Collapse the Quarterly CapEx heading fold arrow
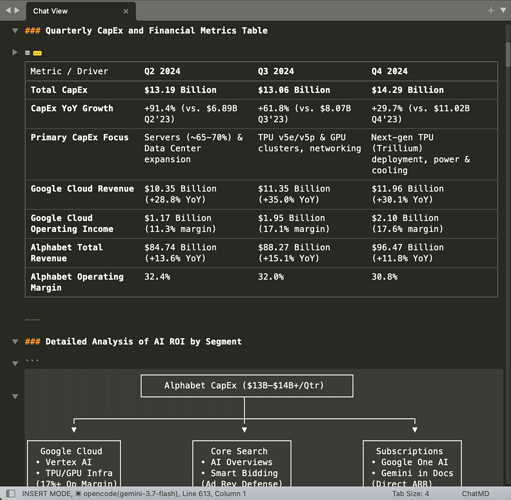This screenshot has height=500, width=511. [x=15, y=31]
